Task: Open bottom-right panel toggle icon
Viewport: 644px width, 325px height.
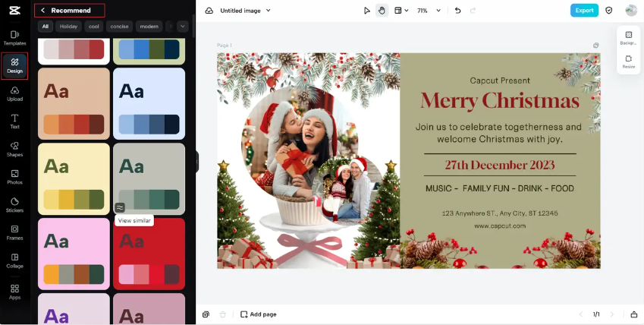Action: pyautogui.click(x=633, y=314)
